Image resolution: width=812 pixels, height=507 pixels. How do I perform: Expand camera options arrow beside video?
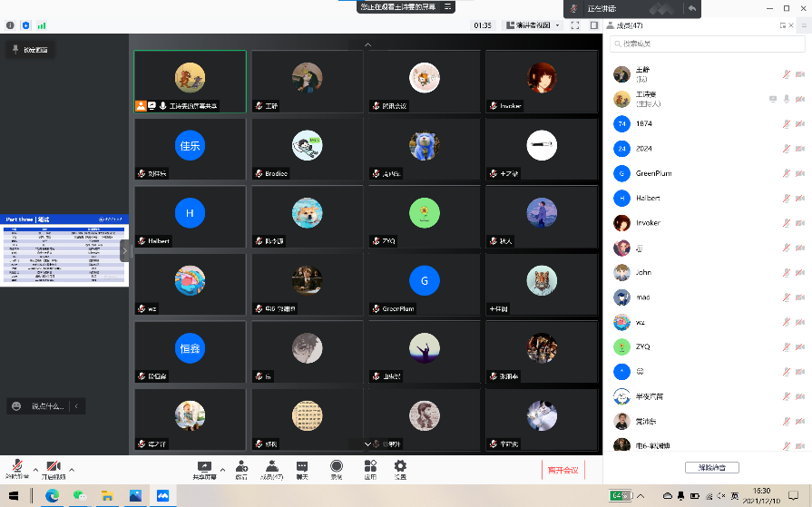tap(72, 469)
